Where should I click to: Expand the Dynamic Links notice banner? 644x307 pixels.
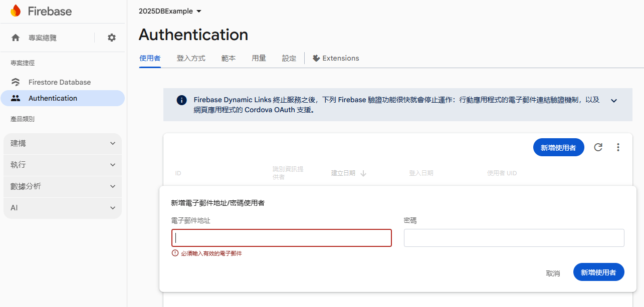click(614, 101)
